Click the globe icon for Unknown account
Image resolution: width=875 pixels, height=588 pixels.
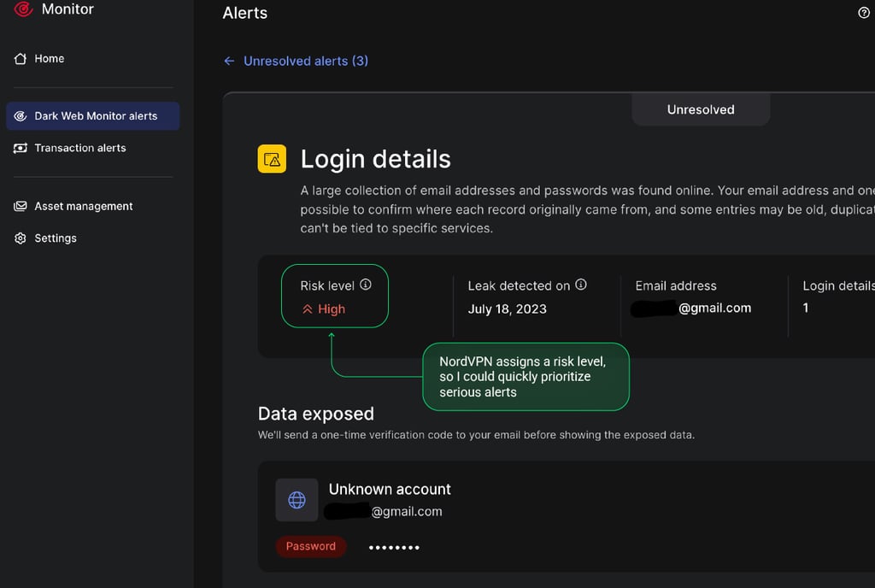point(297,500)
